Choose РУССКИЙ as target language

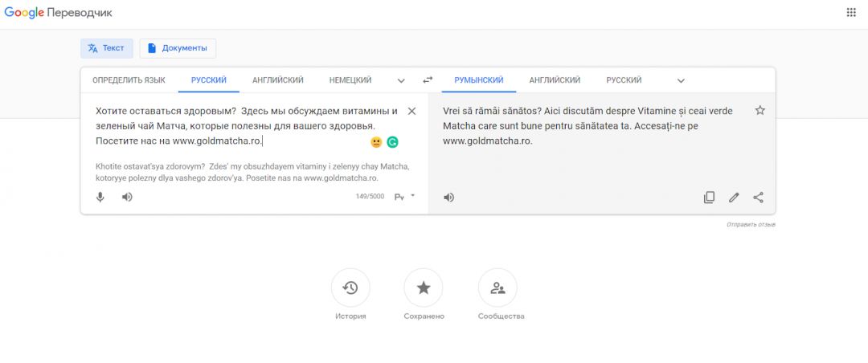tap(624, 80)
